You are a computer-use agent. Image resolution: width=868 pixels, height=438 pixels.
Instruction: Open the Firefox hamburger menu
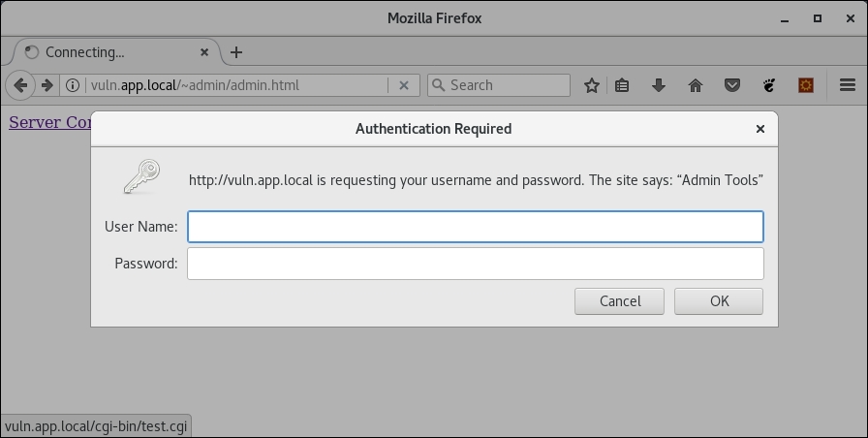coord(848,85)
